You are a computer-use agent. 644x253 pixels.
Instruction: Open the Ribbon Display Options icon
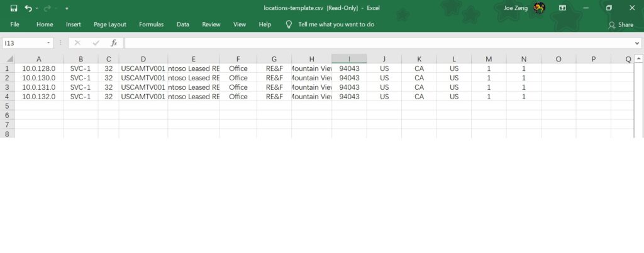562,8
